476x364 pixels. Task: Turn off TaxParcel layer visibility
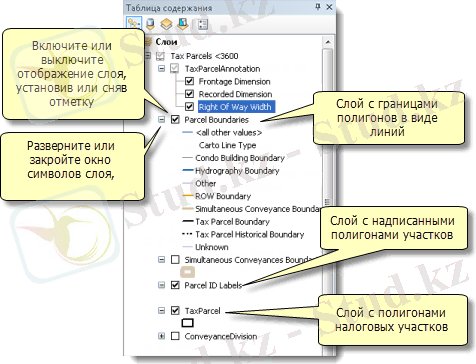175,311
